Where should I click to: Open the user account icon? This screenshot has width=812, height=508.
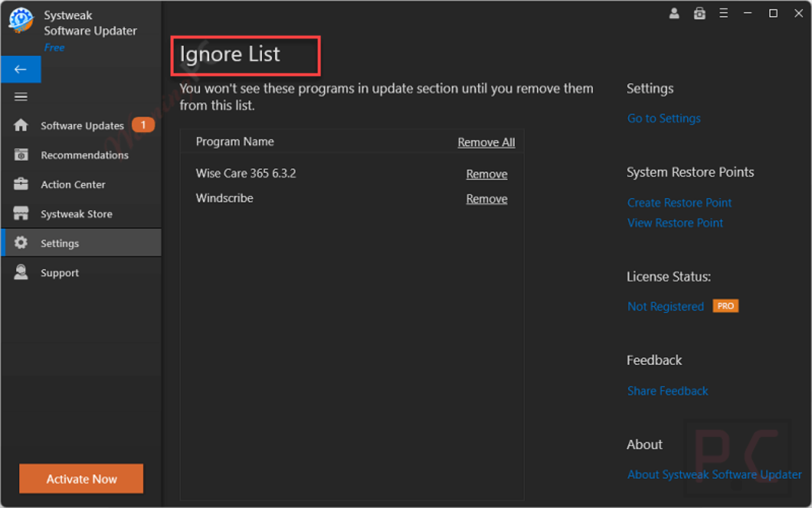click(x=674, y=13)
